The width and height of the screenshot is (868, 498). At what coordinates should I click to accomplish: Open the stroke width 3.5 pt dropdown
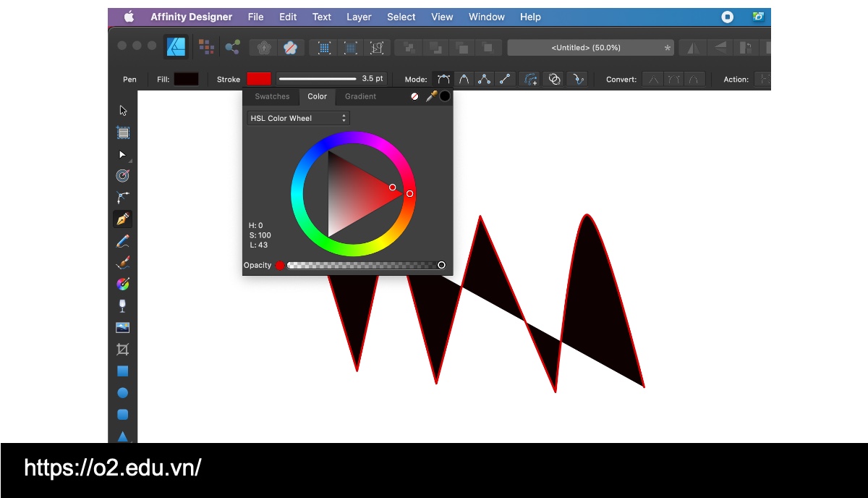point(331,79)
